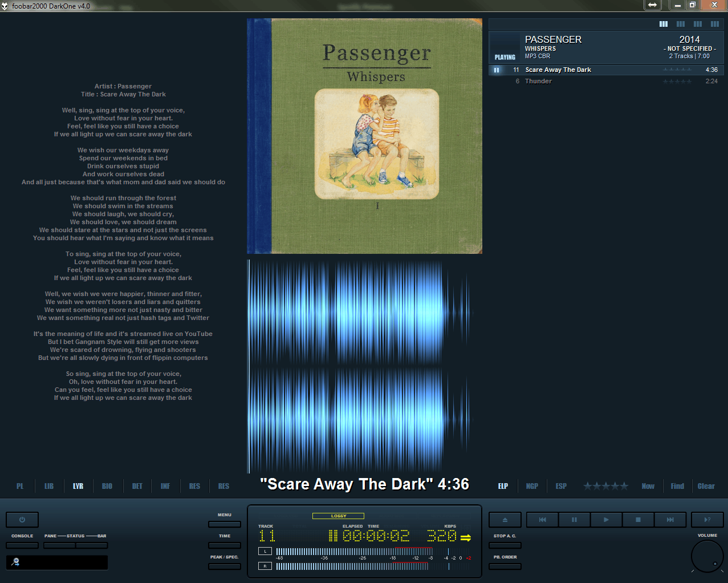Select the second playlist layout icon
The height and width of the screenshot is (583, 728).
tap(681, 24)
